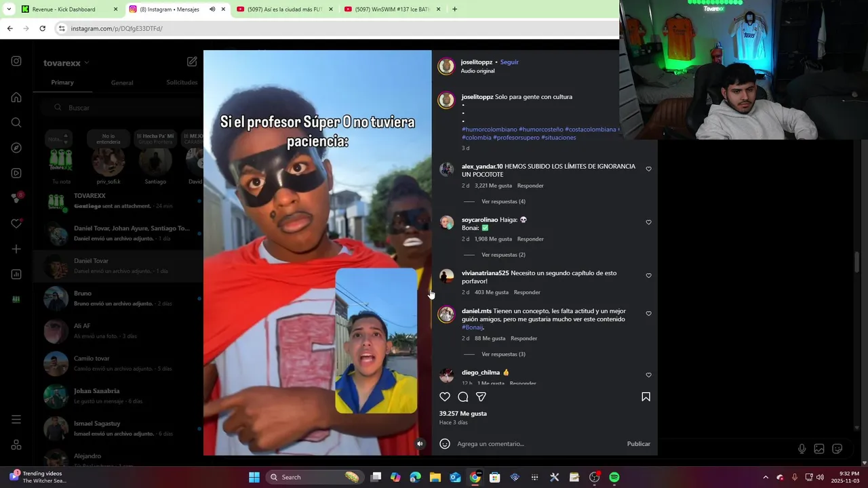Open the hamburger More menu in sidebar
Image resolution: width=868 pixels, height=488 pixels.
pos(16,420)
